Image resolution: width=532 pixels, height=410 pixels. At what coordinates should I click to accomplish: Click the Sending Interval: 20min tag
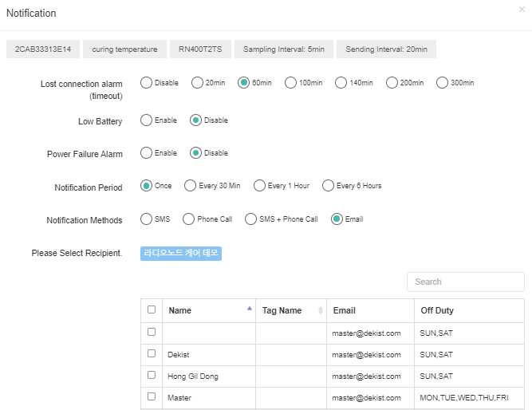point(387,49)
